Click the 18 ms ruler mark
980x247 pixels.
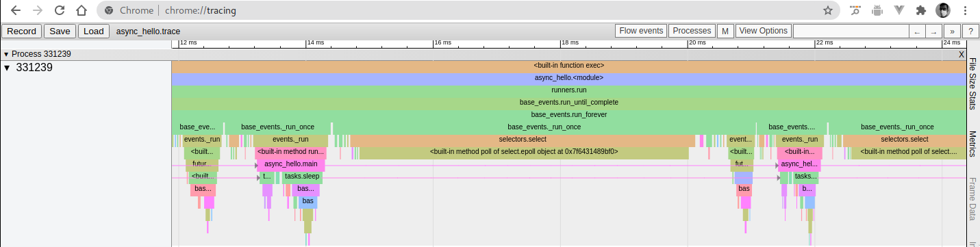570,42
